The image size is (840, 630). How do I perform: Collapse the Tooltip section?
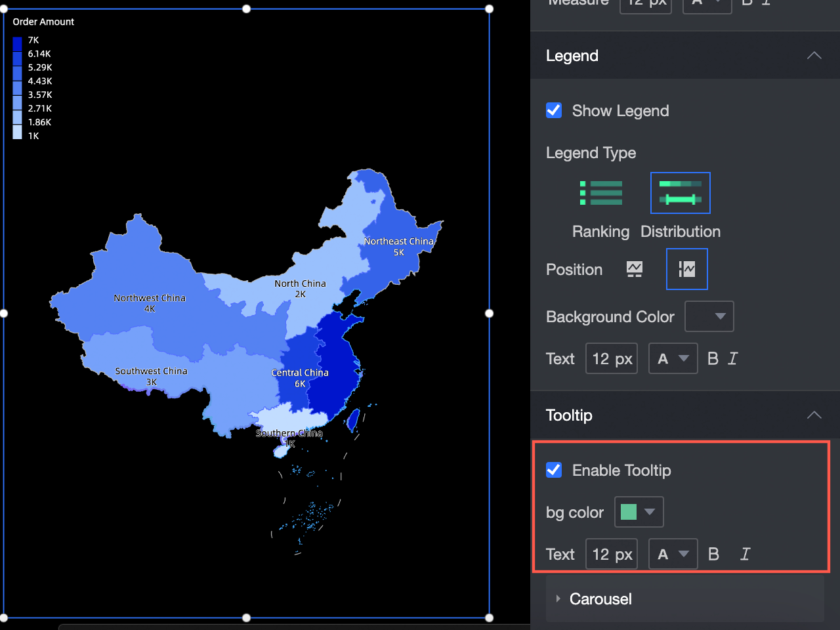(814, 415)
